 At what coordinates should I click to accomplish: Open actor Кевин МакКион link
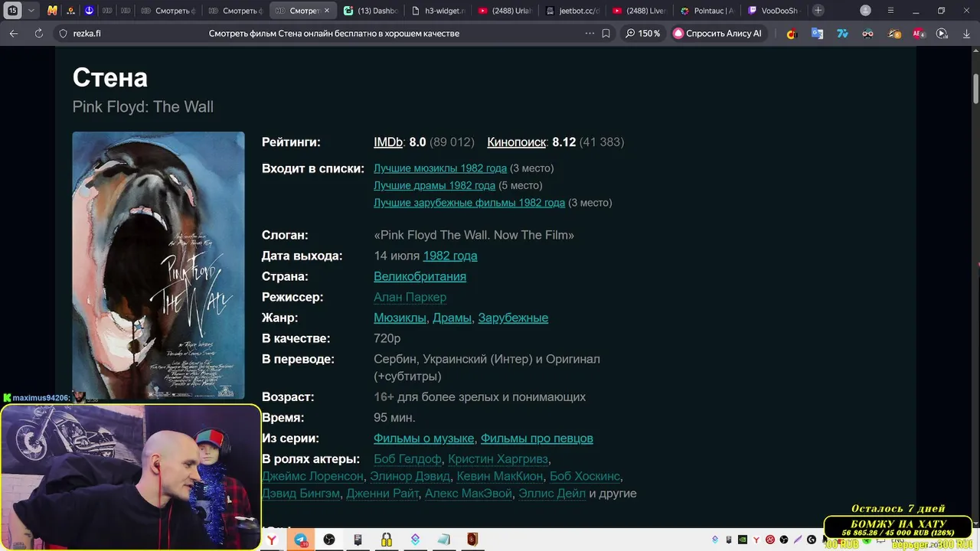(x=499, y=477)
